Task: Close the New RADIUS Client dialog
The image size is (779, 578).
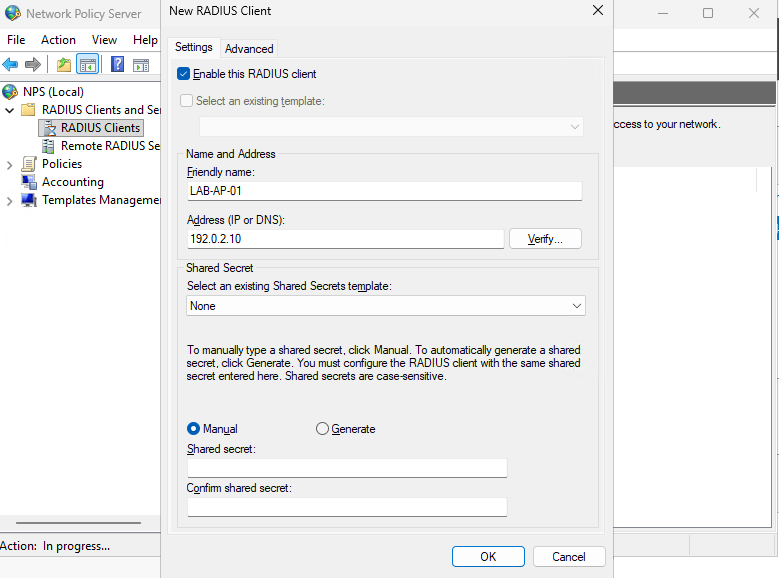Action: click(x=598, y=10)
